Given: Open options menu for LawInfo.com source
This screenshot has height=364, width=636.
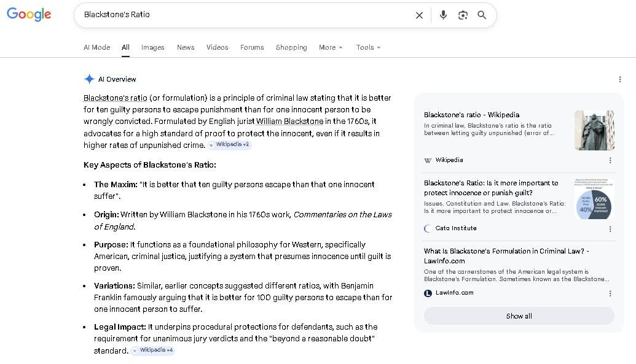Looking at the screenshot, I should [610, 293].
